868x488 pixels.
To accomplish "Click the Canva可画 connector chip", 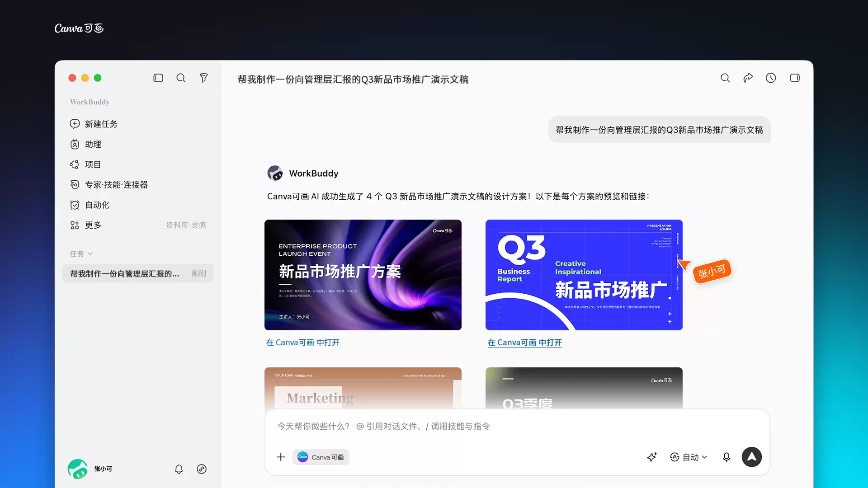I will click(321, 457).
